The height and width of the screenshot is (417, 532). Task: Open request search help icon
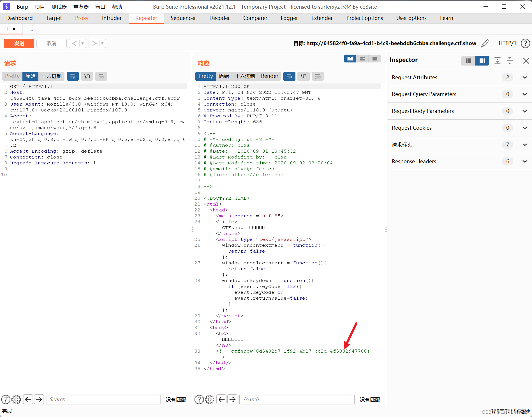coord(6,399)
